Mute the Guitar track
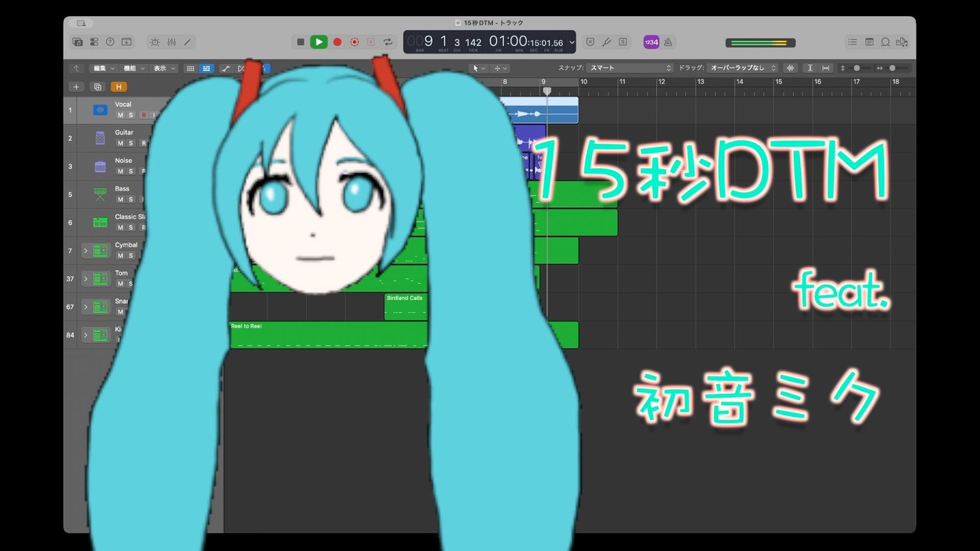 120,143
